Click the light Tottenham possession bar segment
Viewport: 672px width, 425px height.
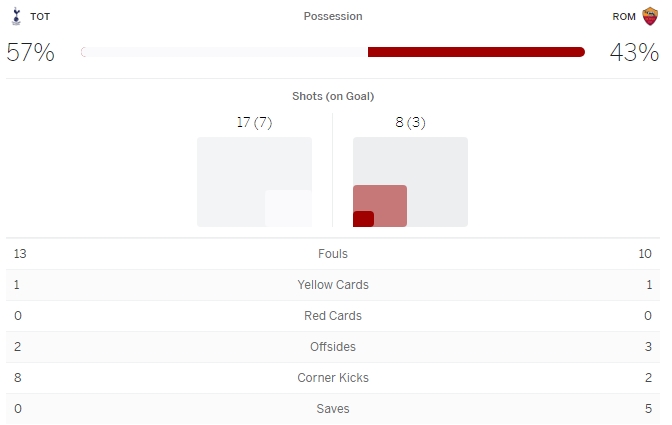click(225, 52)
